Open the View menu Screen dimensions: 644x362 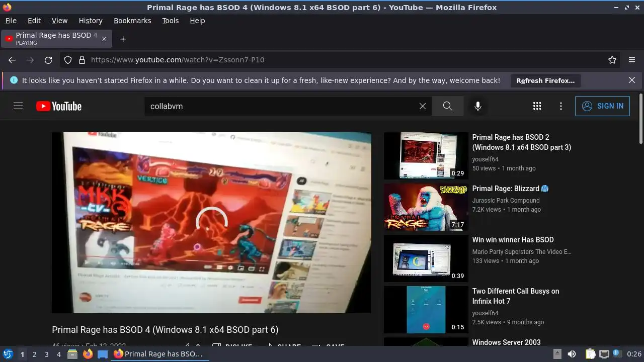59,21
